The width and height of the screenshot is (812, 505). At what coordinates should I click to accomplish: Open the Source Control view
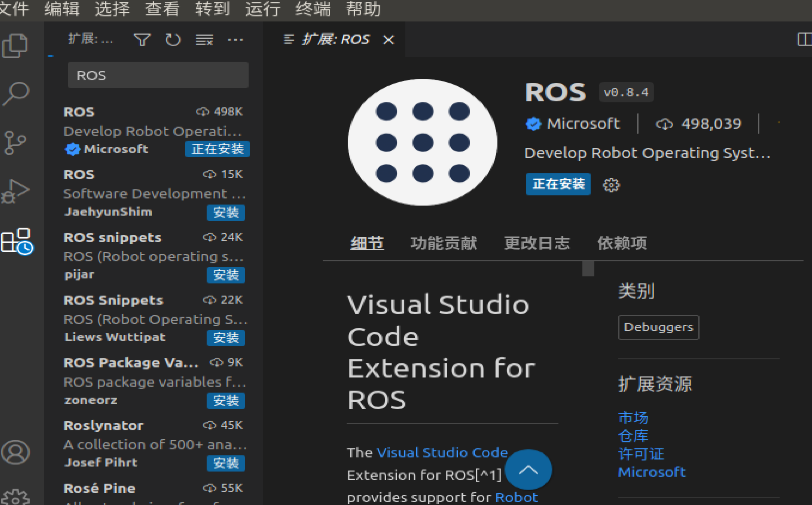[x=15, y=142]
